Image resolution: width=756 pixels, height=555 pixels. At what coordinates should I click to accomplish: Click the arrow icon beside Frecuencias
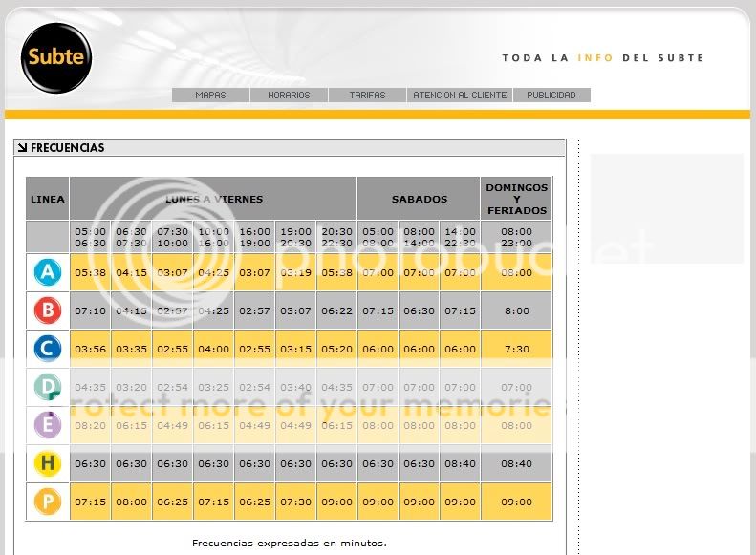(22, 148)
